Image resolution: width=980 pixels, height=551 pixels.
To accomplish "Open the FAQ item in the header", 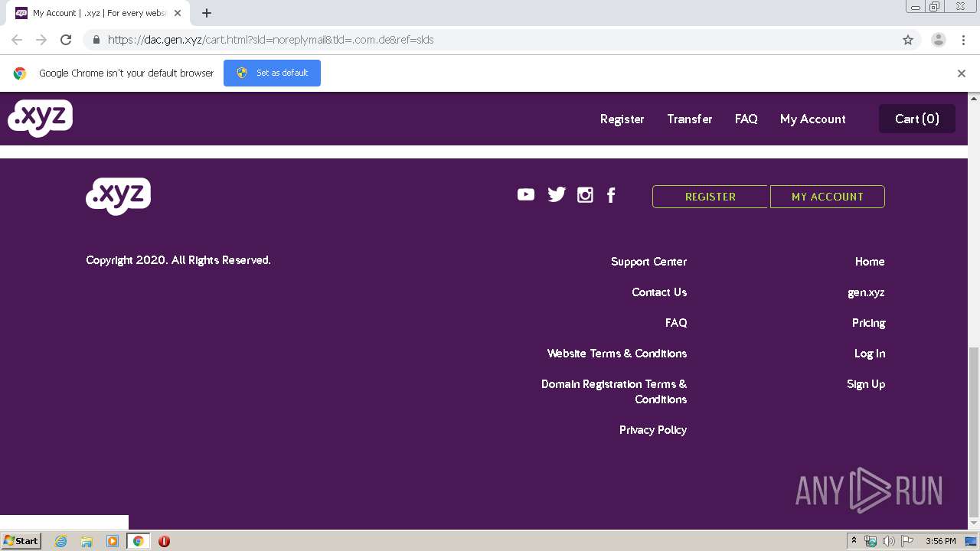I will 746,119.
